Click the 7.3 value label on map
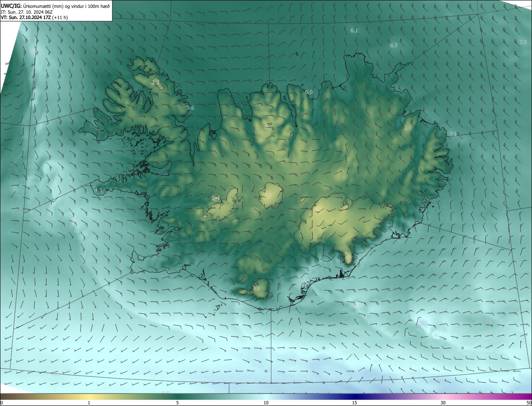Viewport: 532px width, 406px height. [523, 42]
